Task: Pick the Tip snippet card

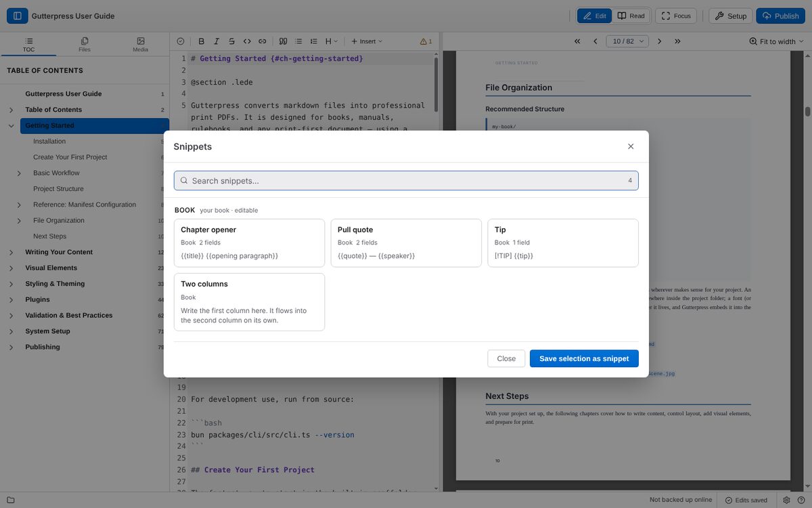Action: tap(563, 242)
